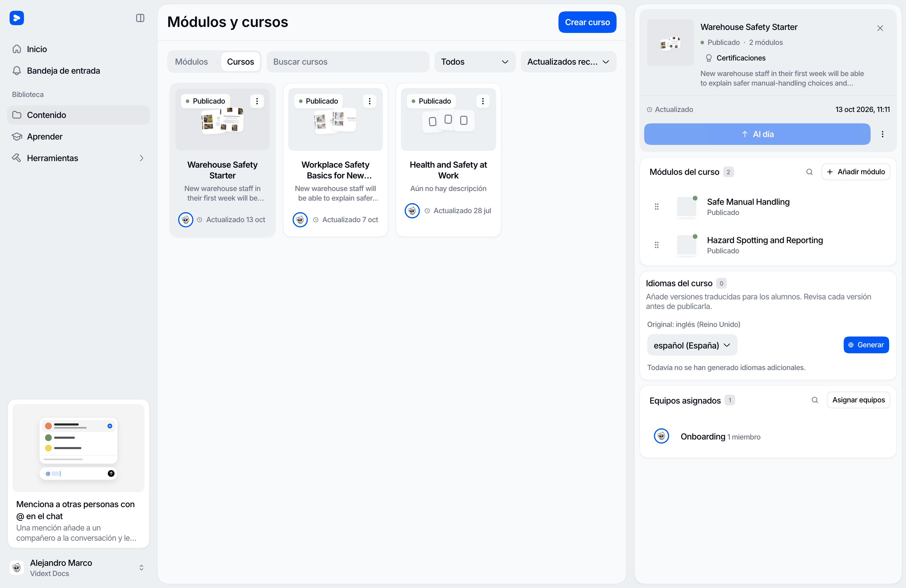Open Certificaciones badge in course panel
The width and height of the screenshot is (906, 588).
pyautogui.click(x=735, y=58)
